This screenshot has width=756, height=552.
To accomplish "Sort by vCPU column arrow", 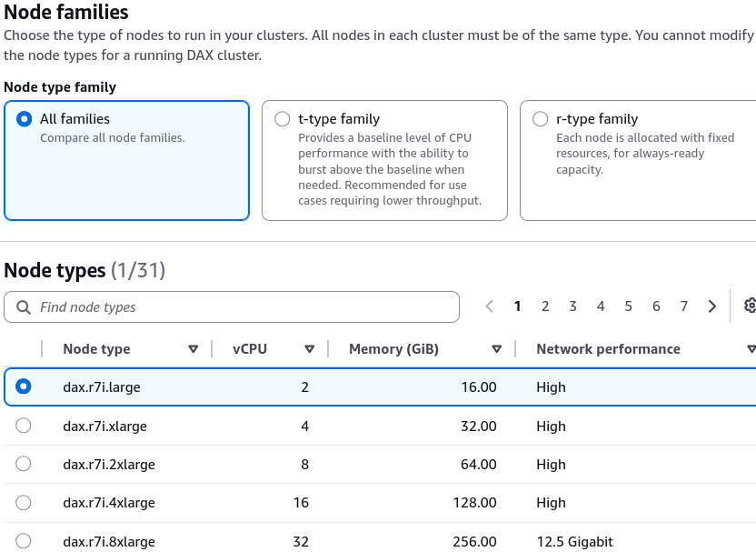I will 310,349.
